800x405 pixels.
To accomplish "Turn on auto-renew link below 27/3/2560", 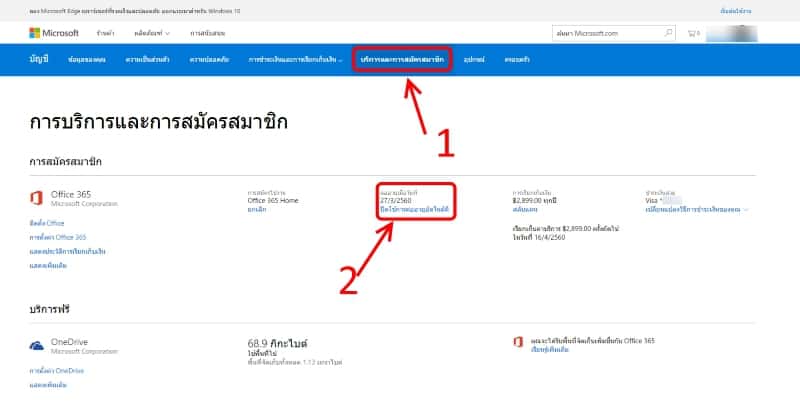I will point(414,210).
